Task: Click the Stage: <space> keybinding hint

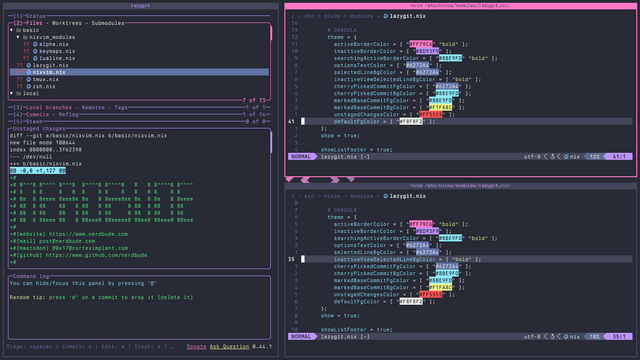Action: pos(29,347)
